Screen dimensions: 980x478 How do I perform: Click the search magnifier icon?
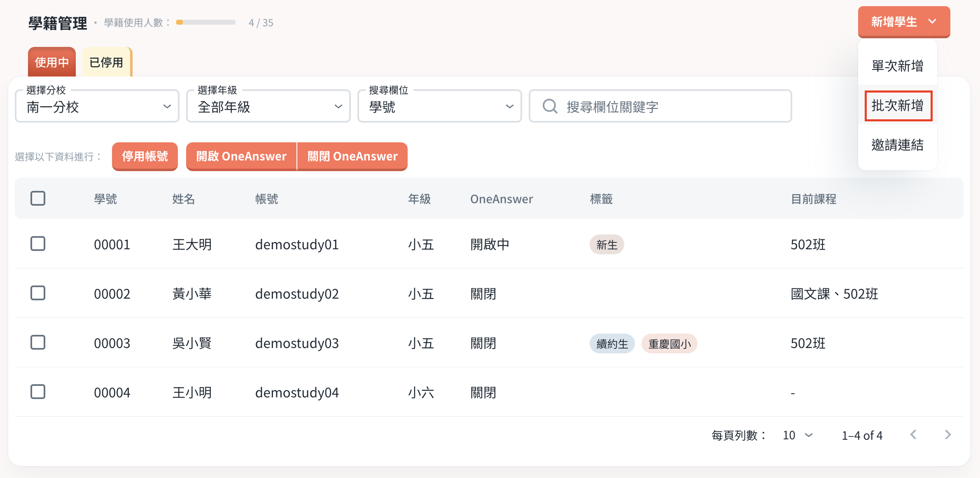click(550, 106)
